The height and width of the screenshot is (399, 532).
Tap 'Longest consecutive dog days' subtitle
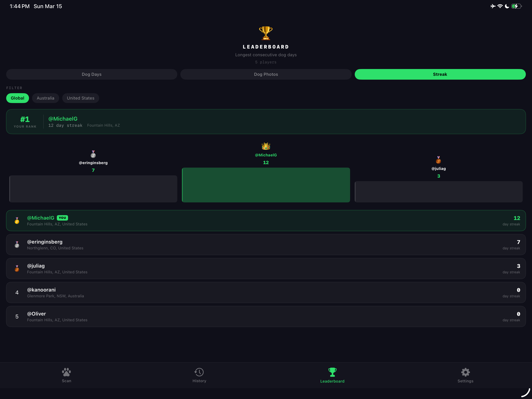tap(266, 55)
